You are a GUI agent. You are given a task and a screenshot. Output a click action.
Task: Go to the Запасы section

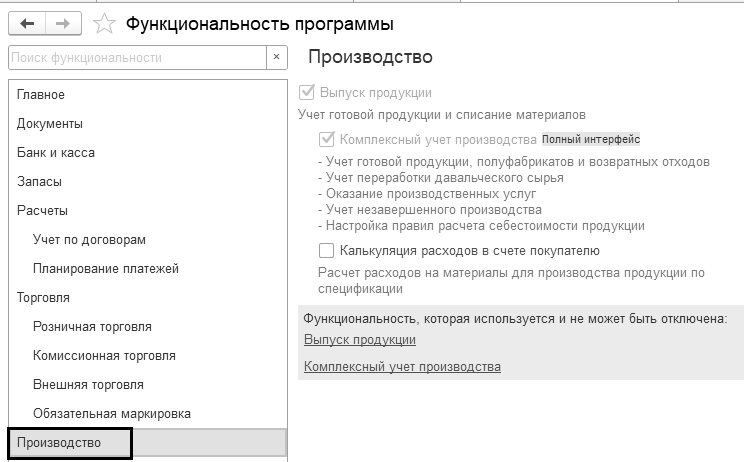pos(39,182)
